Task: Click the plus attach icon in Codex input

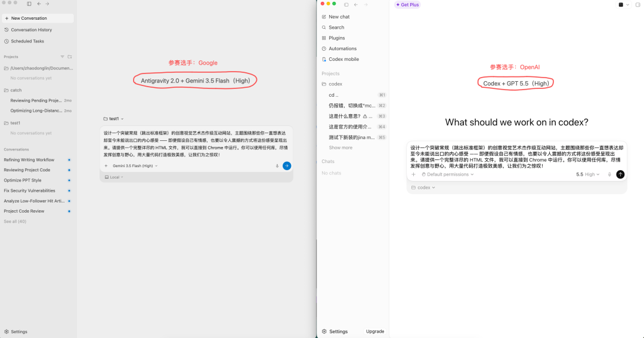Action: [414, 174]
